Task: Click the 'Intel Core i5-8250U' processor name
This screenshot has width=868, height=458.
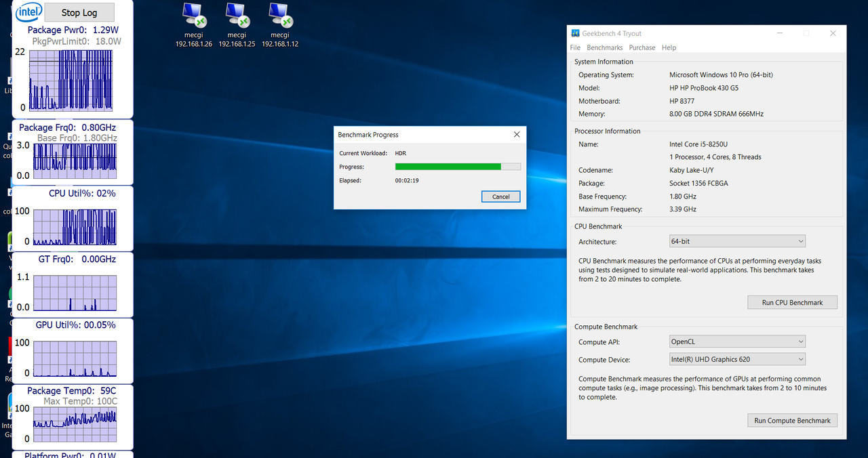Action: (700, 144)
